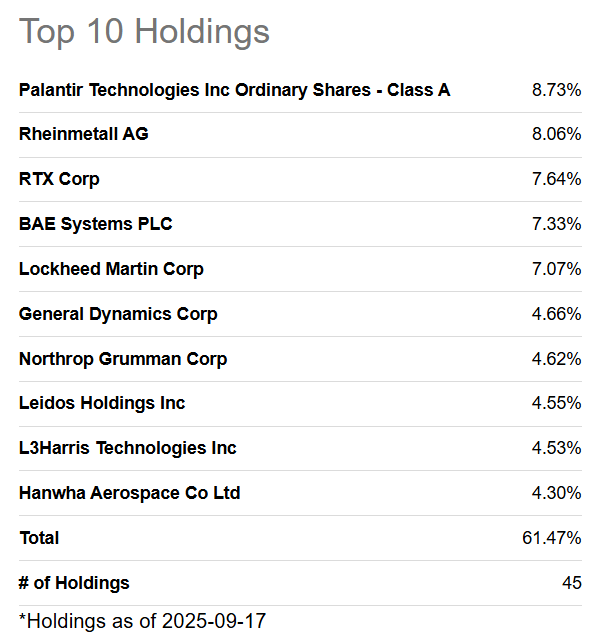605x643 pixels.
Task: Select the 8.06% Rheinmetall weight value
Action: click(556, 134)
